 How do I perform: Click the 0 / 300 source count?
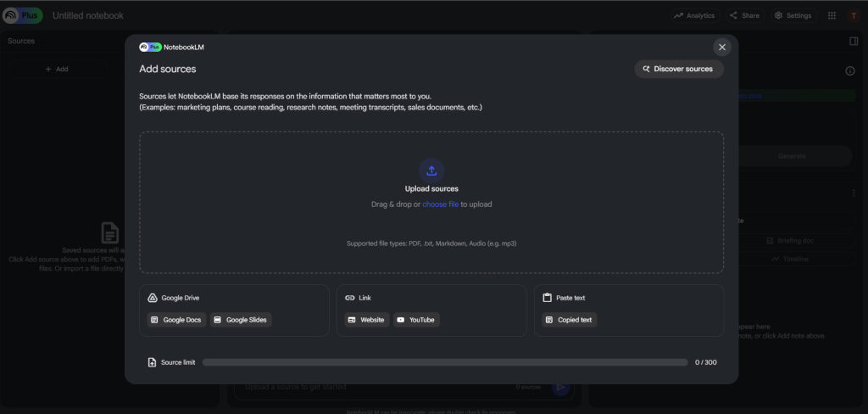[x=706, y=362]
